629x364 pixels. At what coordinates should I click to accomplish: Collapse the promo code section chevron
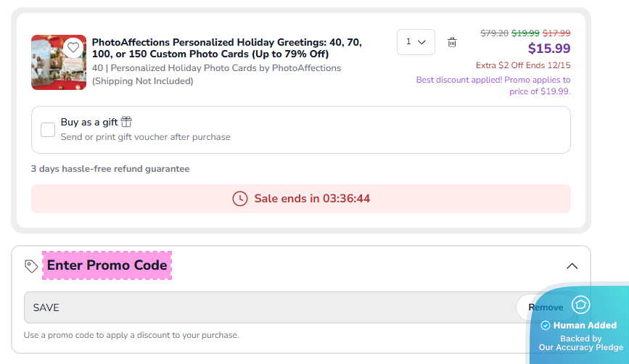(572, 266)
